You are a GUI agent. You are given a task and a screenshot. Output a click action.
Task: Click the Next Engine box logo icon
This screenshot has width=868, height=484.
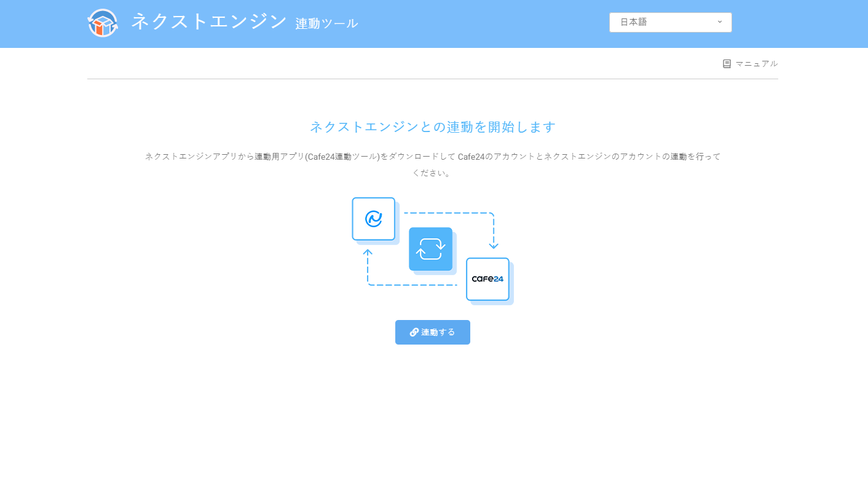pyautogui.click(x=103, y=23)
